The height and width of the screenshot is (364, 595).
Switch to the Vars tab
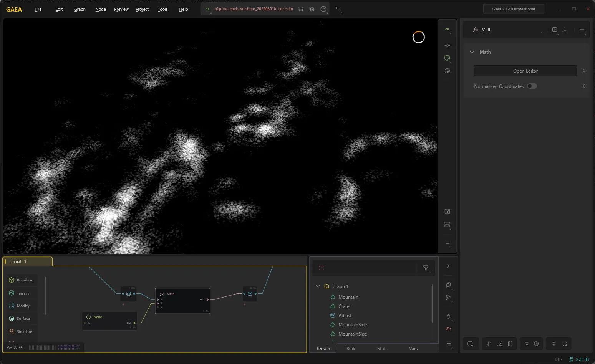click(413, 349)
